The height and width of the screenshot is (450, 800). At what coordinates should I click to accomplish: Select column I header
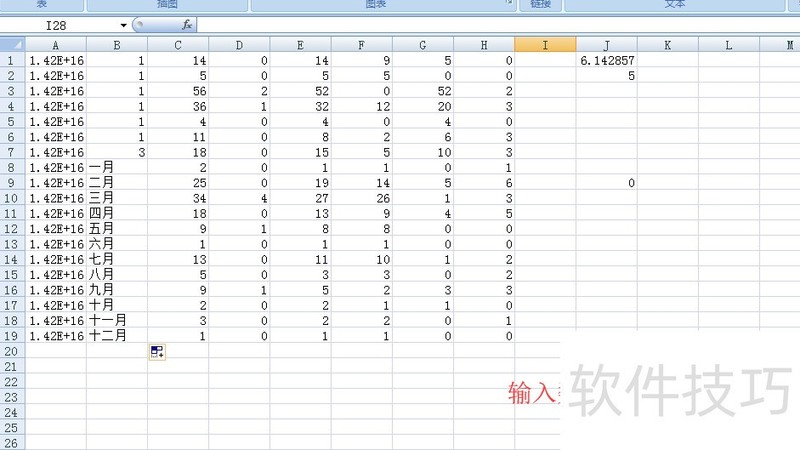545,45
